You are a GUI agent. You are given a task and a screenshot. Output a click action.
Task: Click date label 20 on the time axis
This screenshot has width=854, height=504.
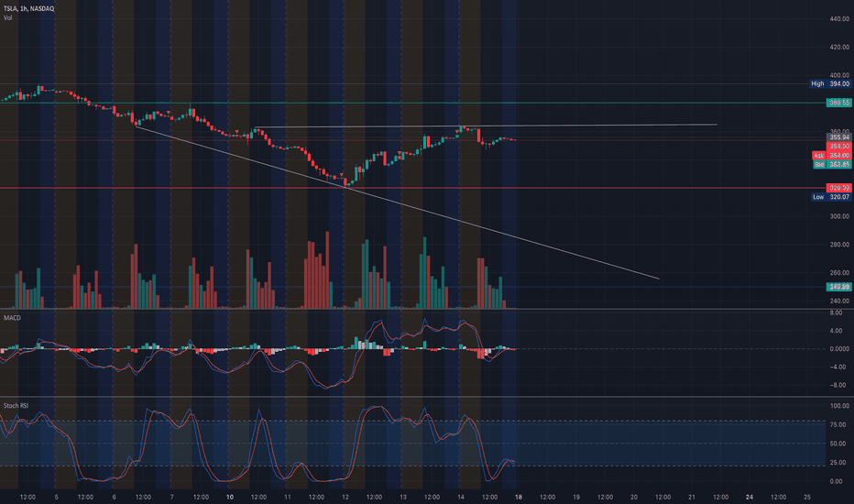[633, 498]
